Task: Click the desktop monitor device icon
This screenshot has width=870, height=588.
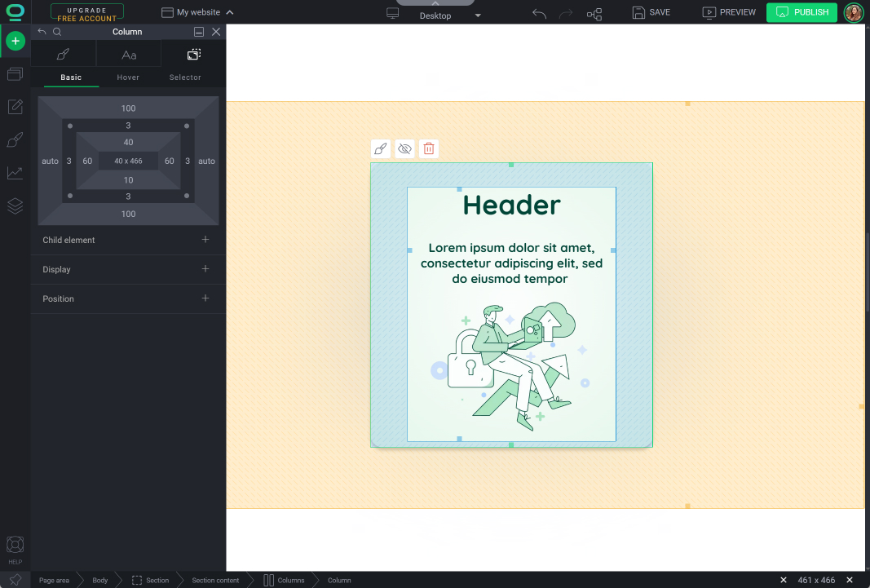Action: (393, 13)
